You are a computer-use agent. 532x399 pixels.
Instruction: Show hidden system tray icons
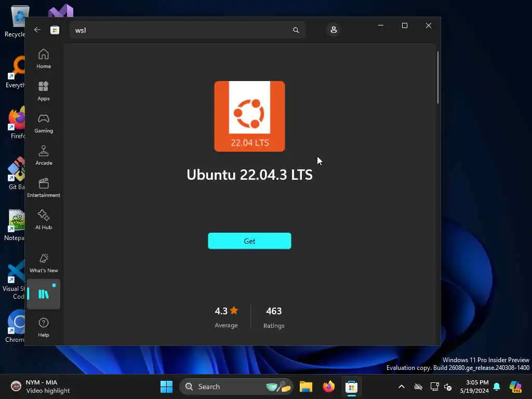(x=402, y=387)
